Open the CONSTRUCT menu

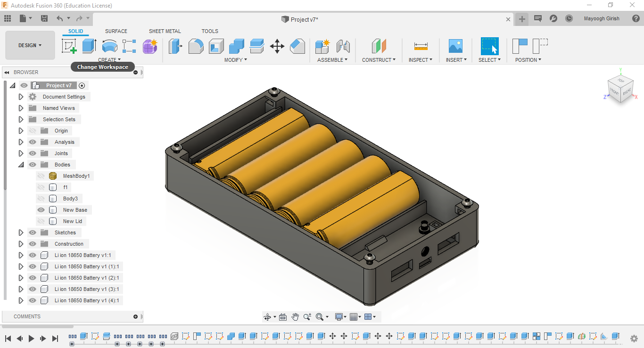pos(379,60)
